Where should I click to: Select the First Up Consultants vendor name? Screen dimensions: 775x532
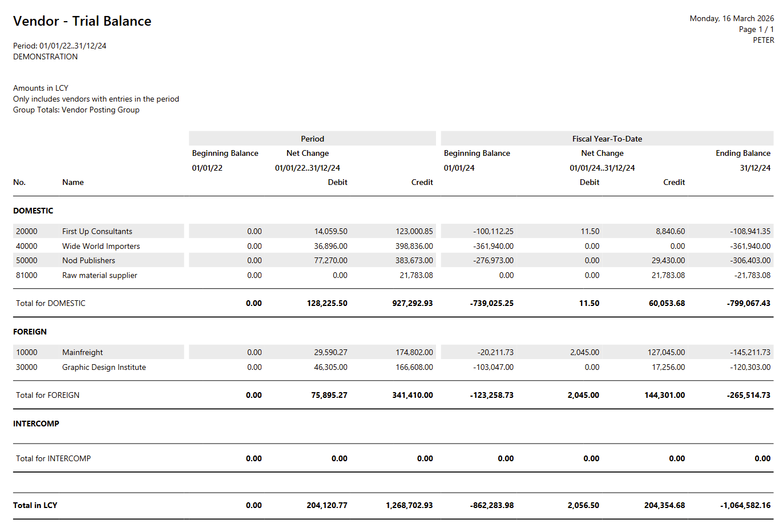[x=97, y=231]
